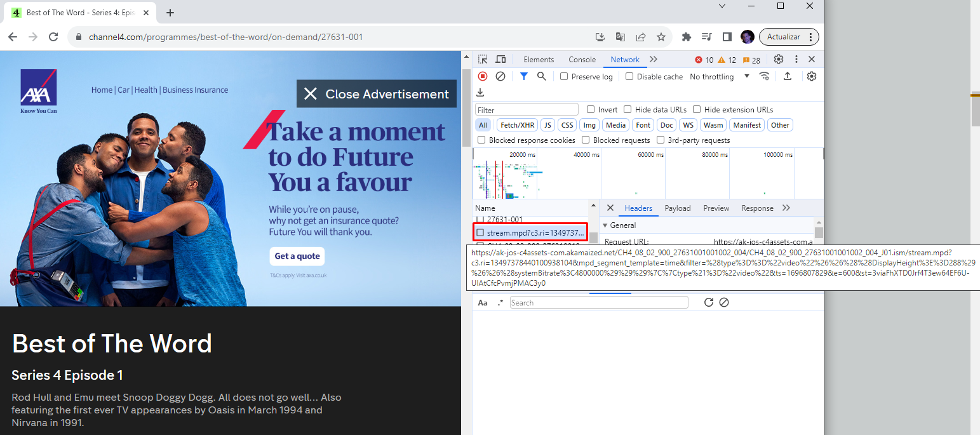980x435 pixels.
Task: Check the Invert filter option
Action: pos(591,109)
